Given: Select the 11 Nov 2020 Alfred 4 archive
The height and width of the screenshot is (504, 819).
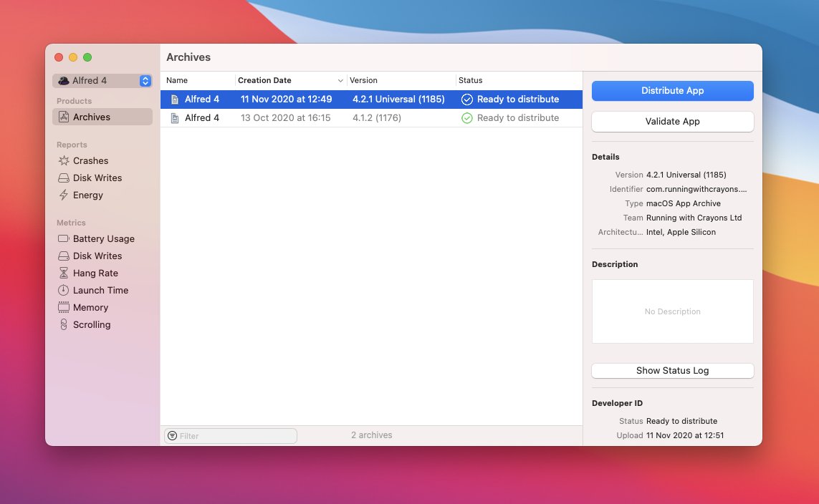Looking at the screenshot, I should (x=371, y=99).
